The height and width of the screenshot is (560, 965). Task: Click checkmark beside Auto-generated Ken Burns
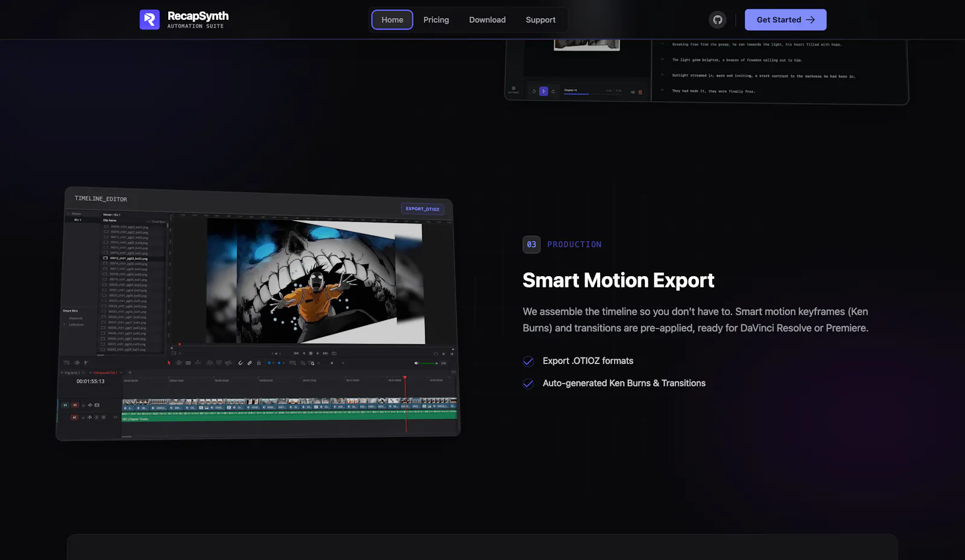point(528,383)
